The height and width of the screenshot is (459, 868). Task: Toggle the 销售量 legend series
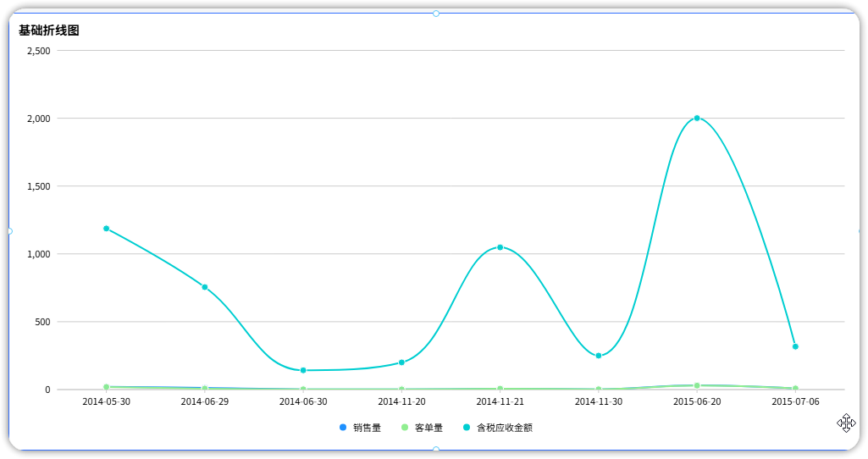pos(360,428)
